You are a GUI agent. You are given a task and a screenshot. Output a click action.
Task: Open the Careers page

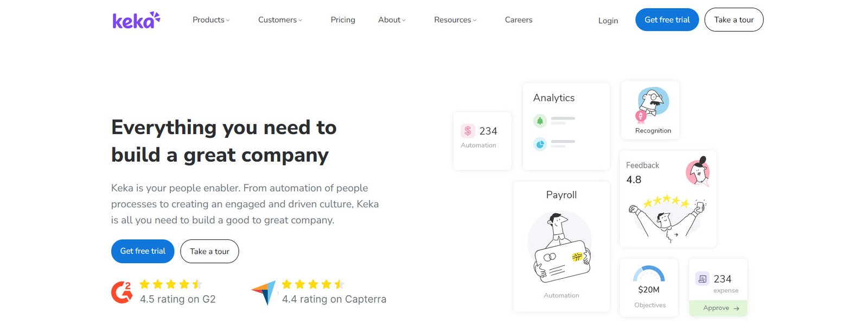tap(519, 20)
